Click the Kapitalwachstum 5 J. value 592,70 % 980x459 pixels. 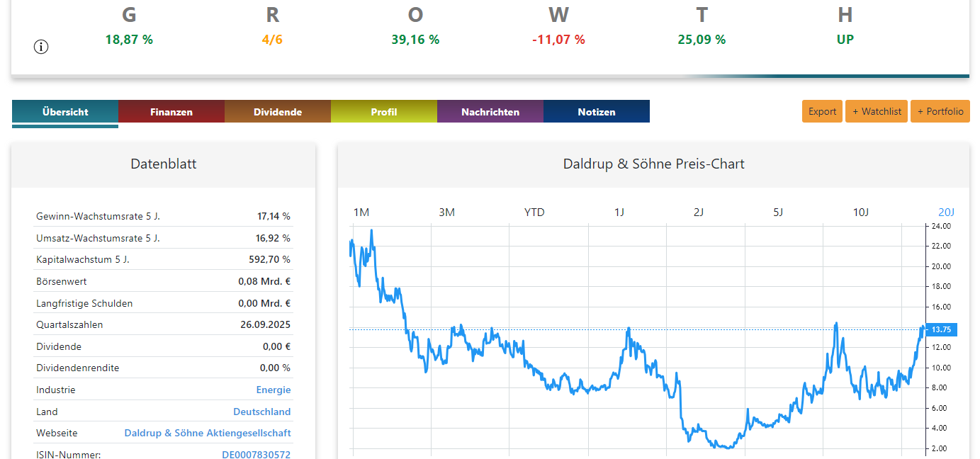click(x=270, y=260)
